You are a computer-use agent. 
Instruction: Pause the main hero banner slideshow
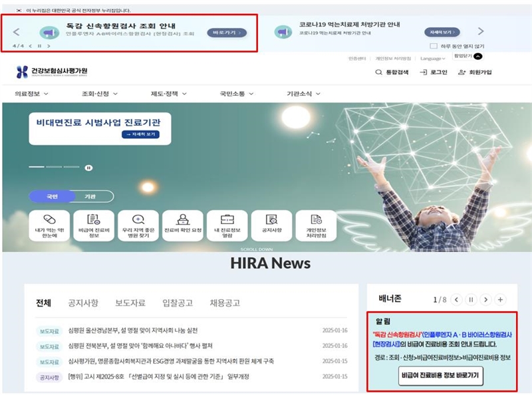(88, 168)
